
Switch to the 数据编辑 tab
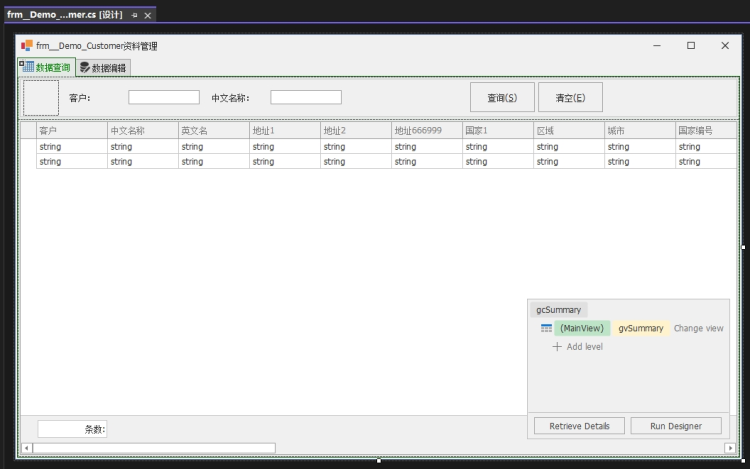point(104,68)
